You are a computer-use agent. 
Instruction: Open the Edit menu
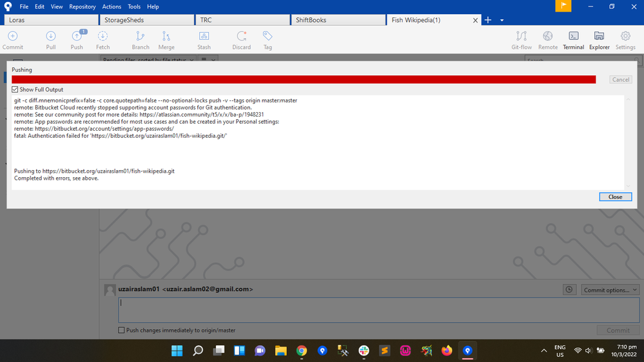39,6
